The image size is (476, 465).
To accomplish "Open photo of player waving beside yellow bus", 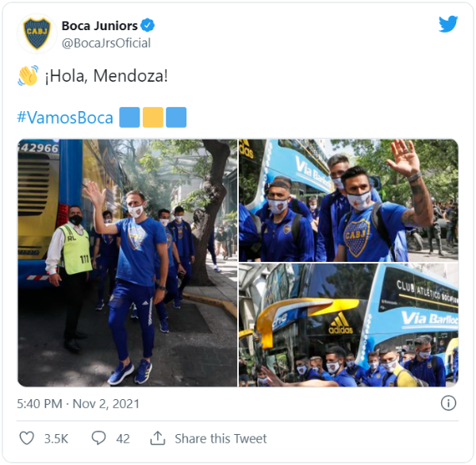I will pos(127,263).
